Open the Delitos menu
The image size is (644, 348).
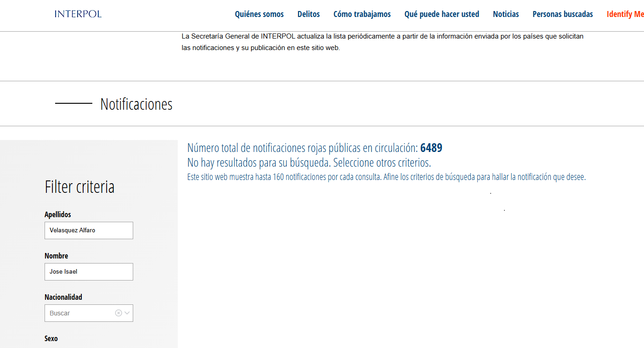(308, 14)
